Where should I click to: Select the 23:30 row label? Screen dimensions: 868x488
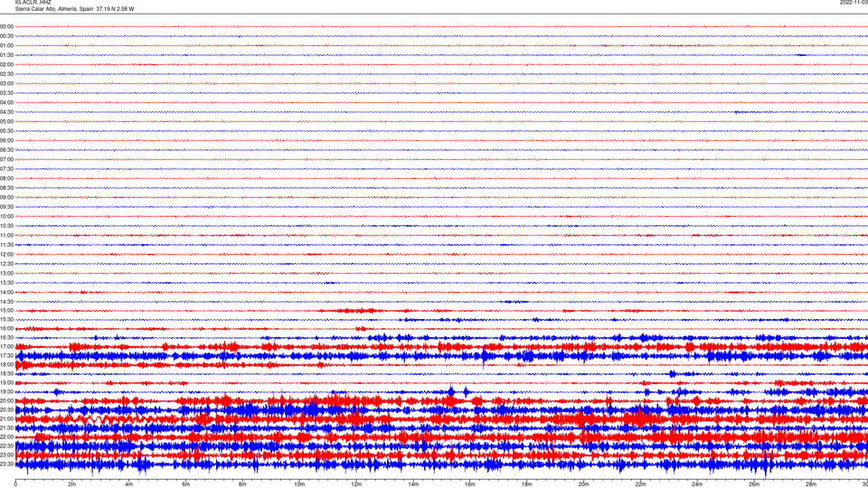pos(6,464)
